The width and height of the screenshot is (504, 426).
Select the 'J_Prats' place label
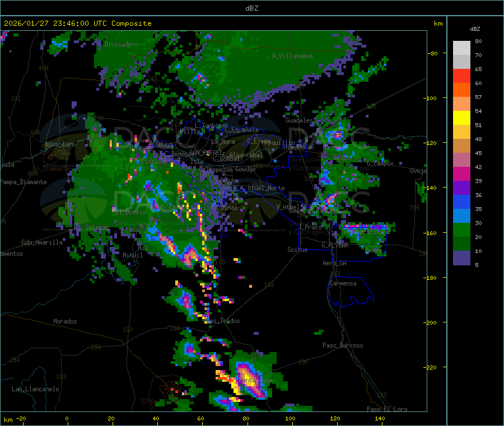(x=310, y=227)
